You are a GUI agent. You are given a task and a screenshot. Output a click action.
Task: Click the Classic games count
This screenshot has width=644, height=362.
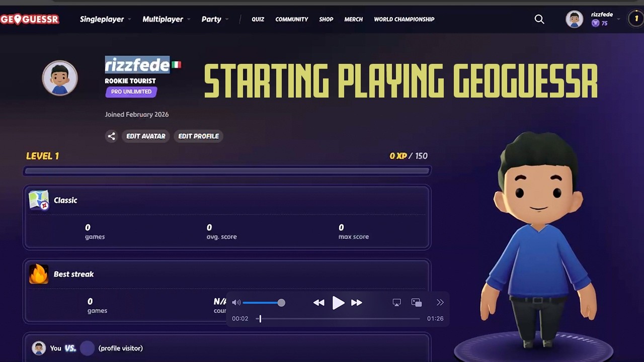88,227
